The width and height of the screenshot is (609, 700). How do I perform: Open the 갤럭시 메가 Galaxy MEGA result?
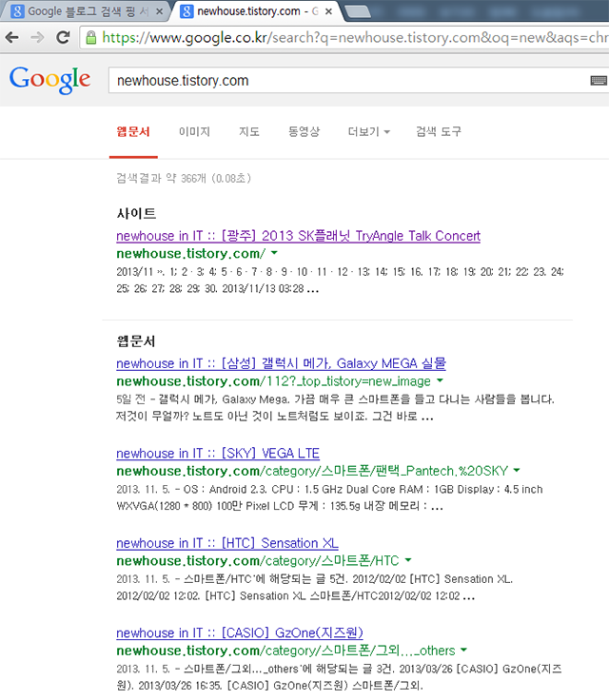tap(281, 363)
